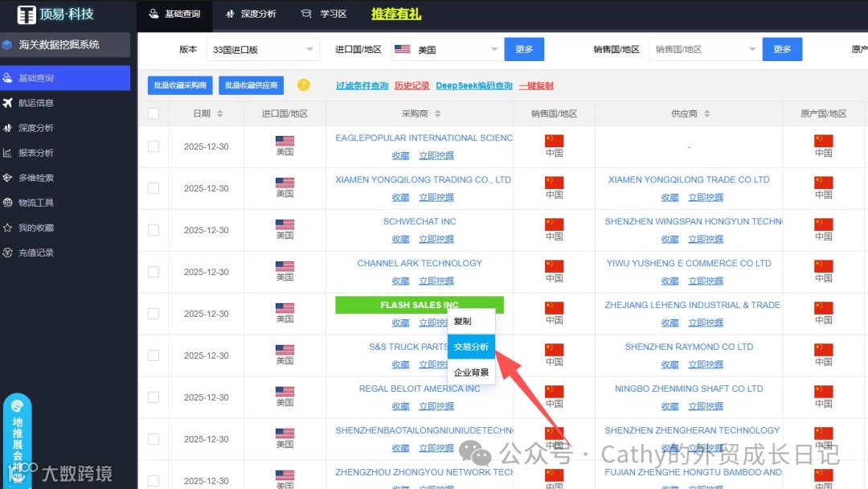Check the S&S TRUCK PARTS row checkbox
868x489 pixels.
(154, 355)
